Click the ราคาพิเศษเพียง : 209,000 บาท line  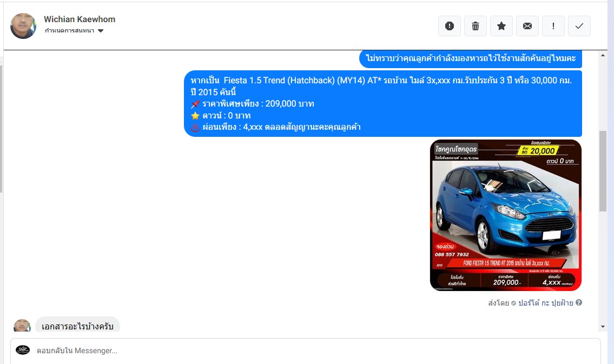tap(253, 104)
